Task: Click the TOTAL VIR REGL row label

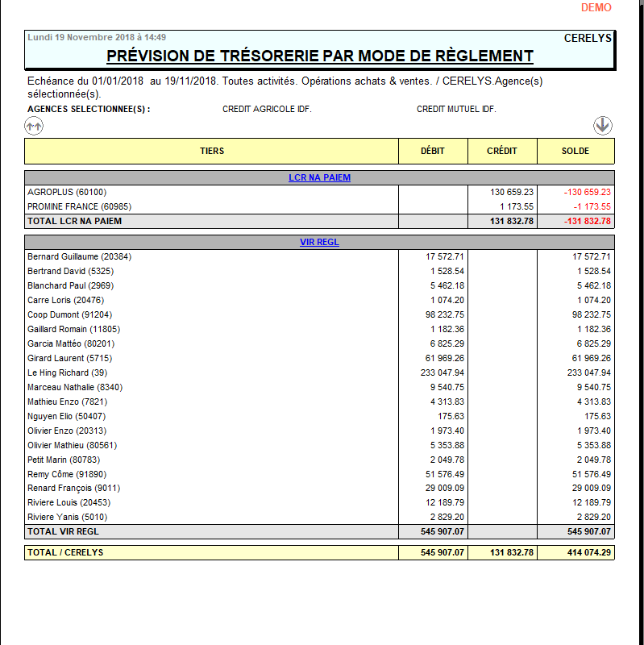Action: coord(64,531)
